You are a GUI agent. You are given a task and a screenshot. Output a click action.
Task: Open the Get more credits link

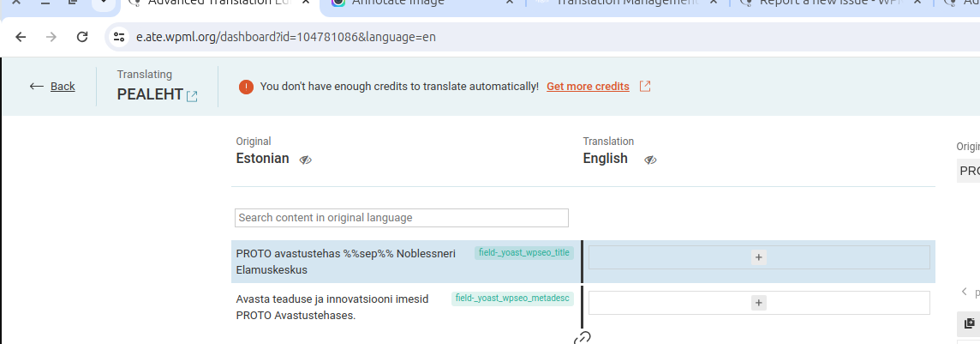coord(588,87)
